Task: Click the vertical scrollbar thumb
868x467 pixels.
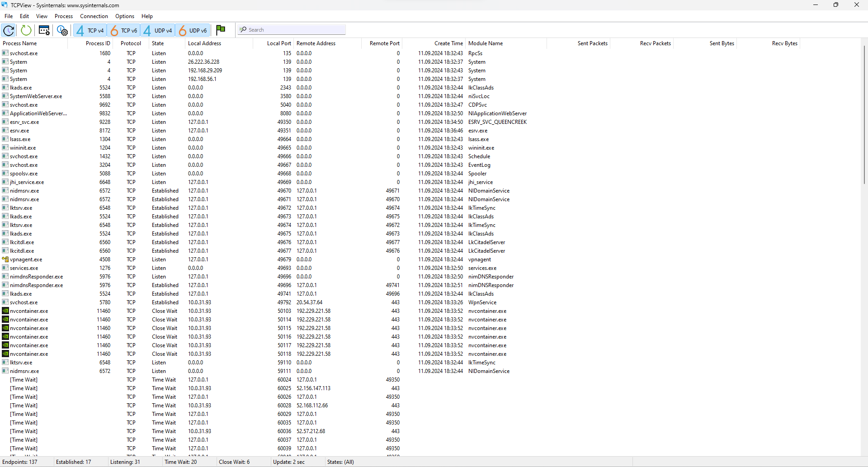Action: pos(864,115)
